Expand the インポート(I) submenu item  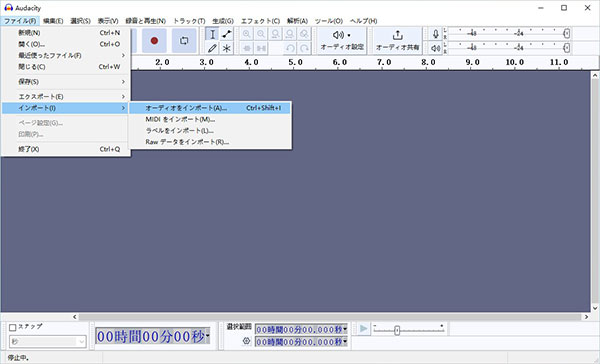[66, 108]
